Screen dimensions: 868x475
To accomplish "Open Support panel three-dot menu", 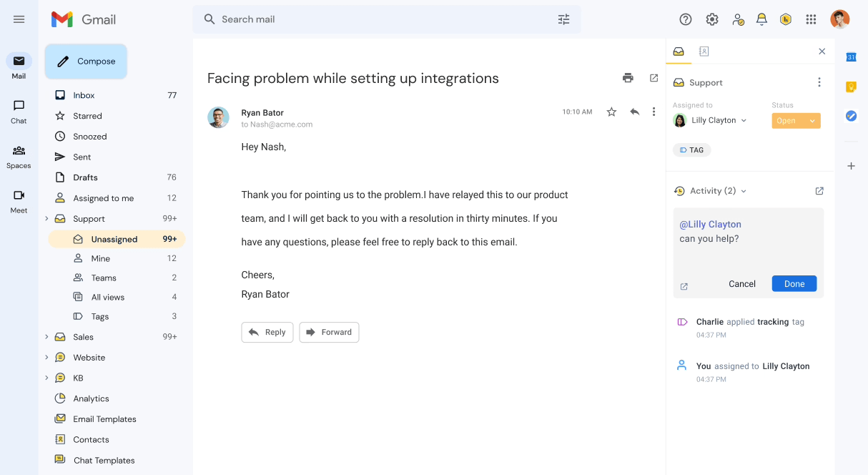I will tap(819, 82).
